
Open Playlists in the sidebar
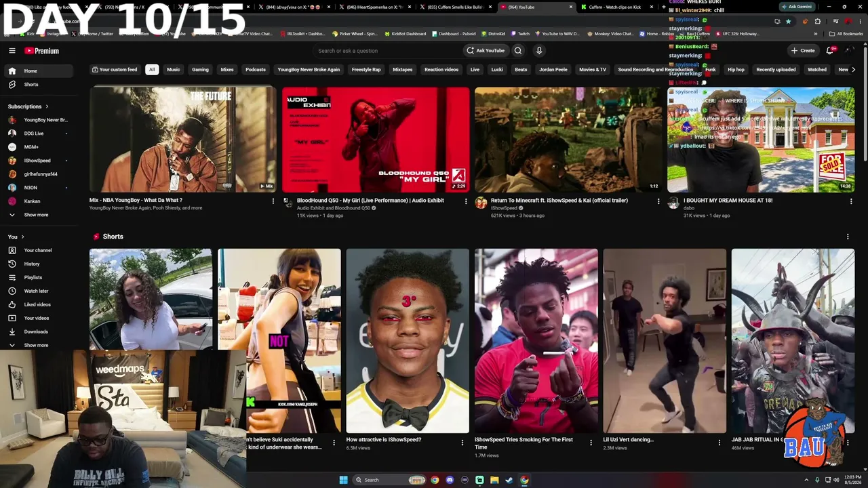coord(39,277)
